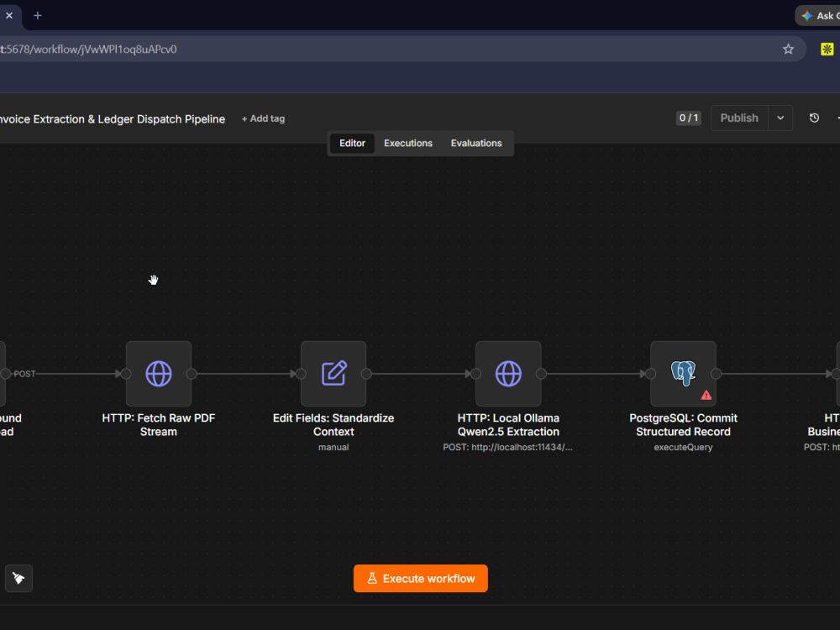The width and height of the screenshot is (840, 630).
Task: Open the Edit Fields: Standardize Context node
Action: point(333,374)
